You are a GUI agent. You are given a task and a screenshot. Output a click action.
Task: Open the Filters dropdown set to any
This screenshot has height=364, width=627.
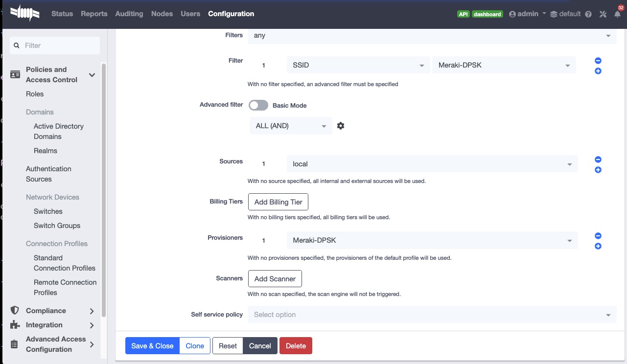coord(431,35)
